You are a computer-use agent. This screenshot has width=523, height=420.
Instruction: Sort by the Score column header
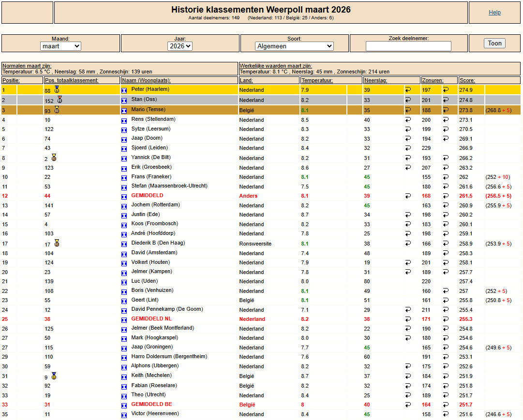(x=467, y=80)
